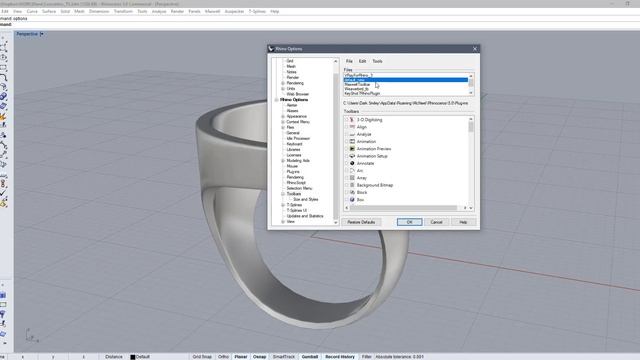The width and height of the screenshot is (640, 360).
Task: Expand the View node in options tree
Action: [283, 222]
